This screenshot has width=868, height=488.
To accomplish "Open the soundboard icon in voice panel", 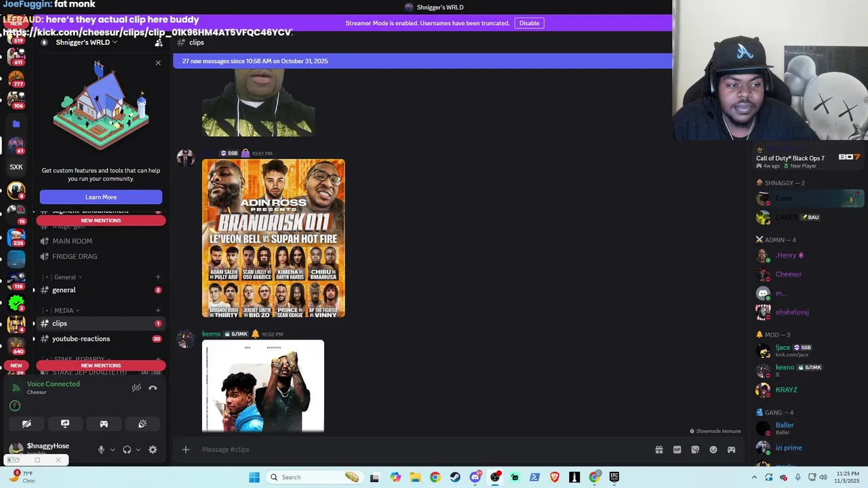I will (142, 424).
